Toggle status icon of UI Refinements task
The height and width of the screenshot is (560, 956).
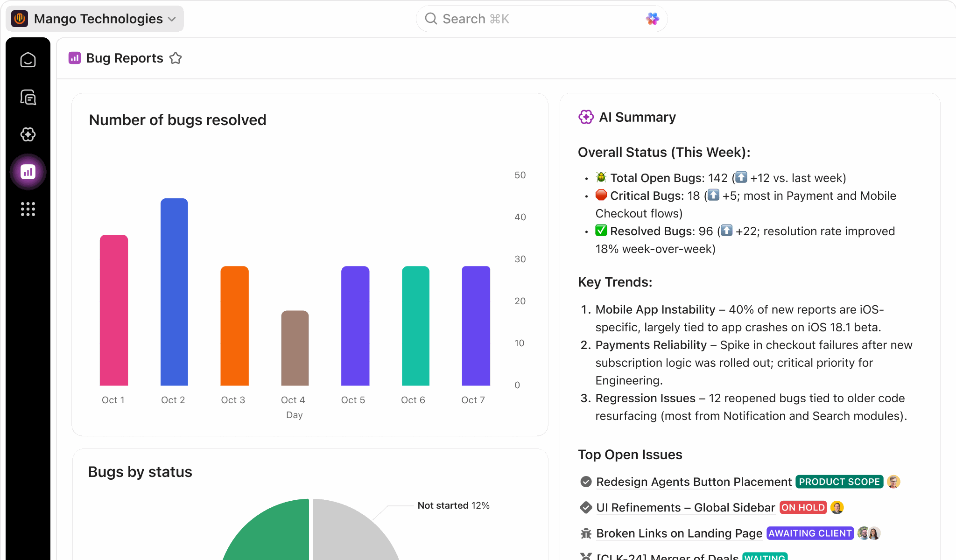point(586,507)
